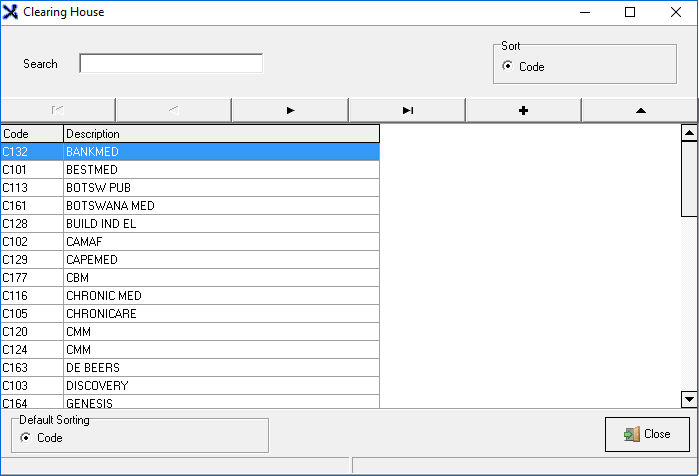Select the CAPEMED row

click(x=190, y=259)
